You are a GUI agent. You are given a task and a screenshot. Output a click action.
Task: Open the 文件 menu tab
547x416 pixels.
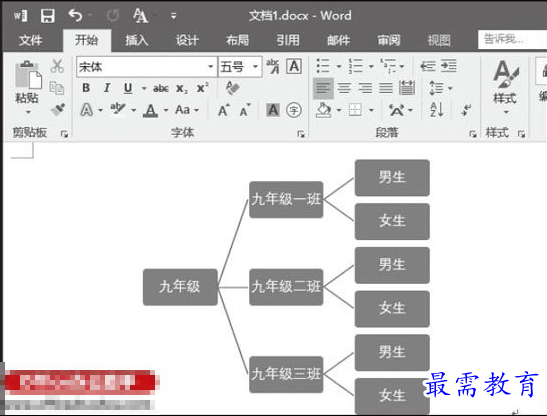30,40
